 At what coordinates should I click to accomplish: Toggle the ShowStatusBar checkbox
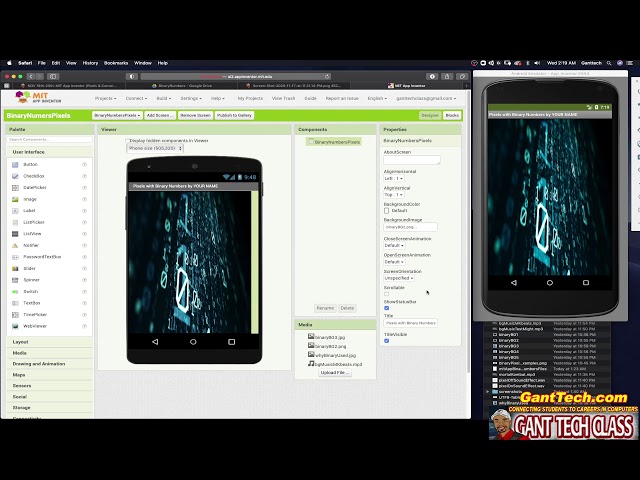pos(387,308)
